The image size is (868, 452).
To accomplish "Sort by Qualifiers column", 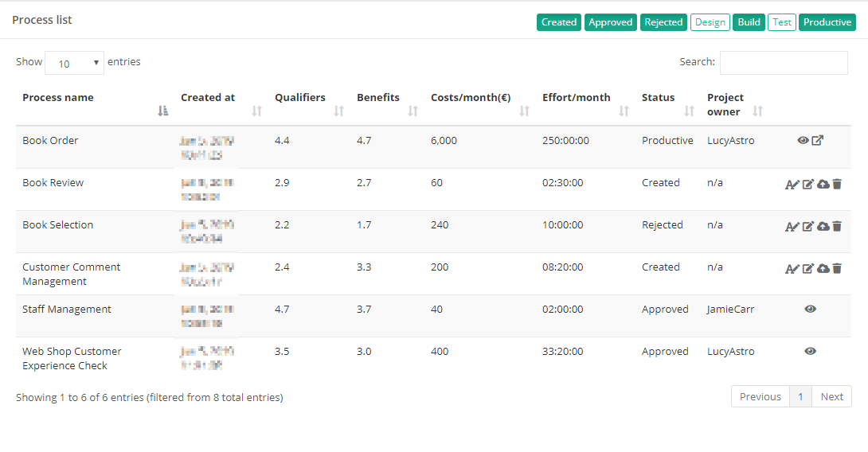I will [338, 111].
